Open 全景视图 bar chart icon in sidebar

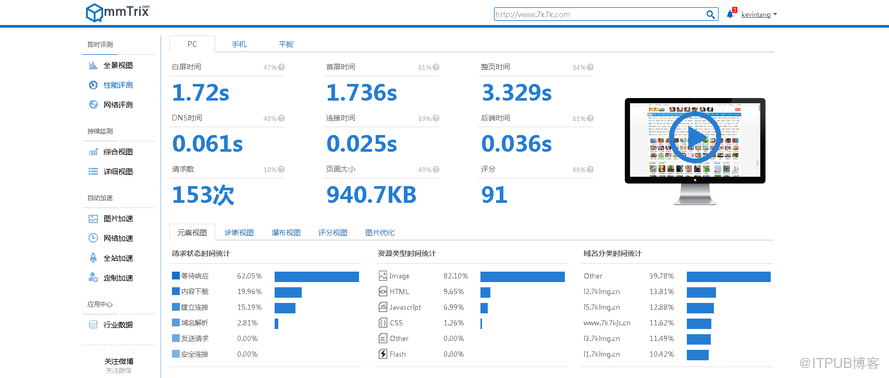coord(93,66)
